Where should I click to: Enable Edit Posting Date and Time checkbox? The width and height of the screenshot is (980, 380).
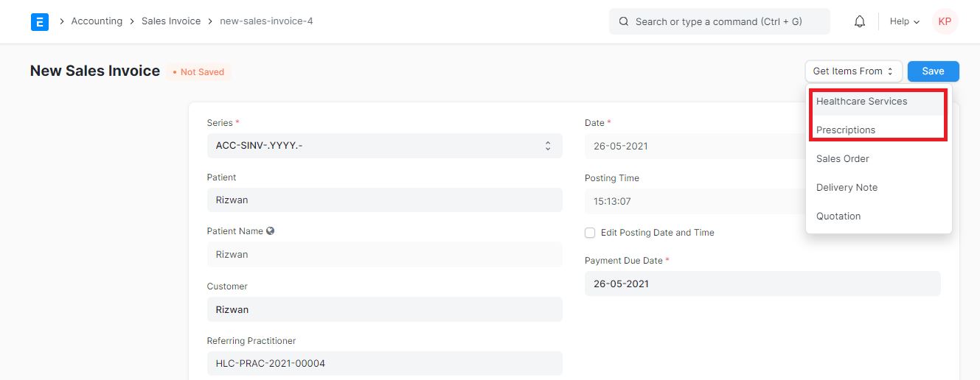pyautogui.click(x=590, y=233)
